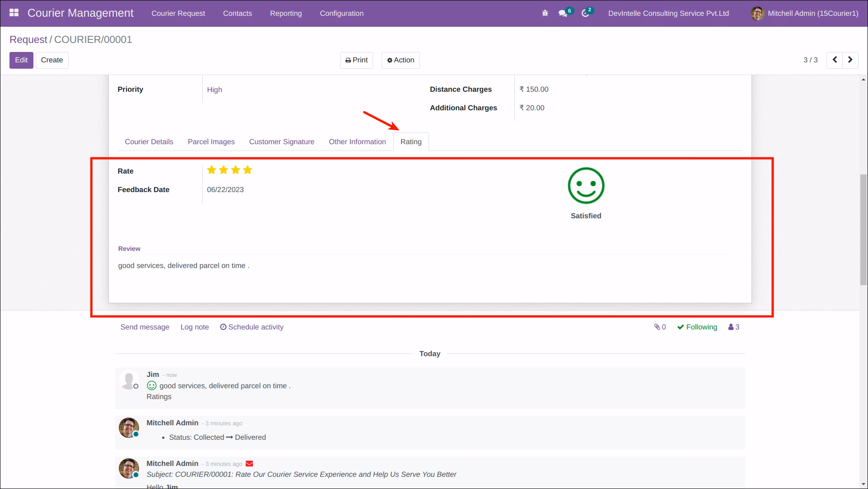This screenshot has width=868, height=489.
Task: Open Mitchell Admin user menu
Action: 804,14
